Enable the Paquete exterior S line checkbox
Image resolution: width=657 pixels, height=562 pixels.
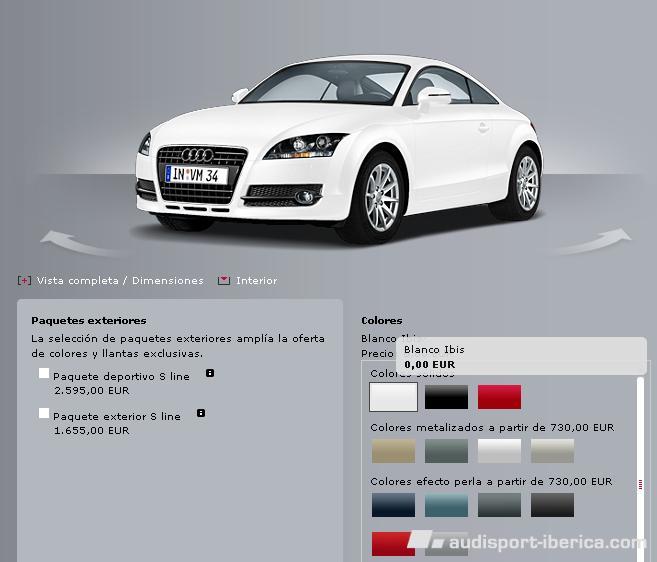pos(44,413)
